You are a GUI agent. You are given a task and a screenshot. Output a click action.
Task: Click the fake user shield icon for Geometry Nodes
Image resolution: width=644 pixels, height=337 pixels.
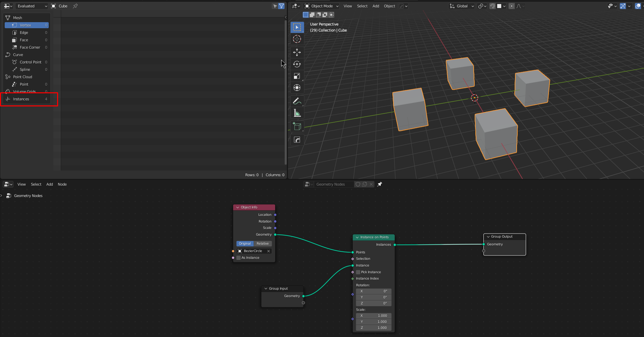pos(358,184)
